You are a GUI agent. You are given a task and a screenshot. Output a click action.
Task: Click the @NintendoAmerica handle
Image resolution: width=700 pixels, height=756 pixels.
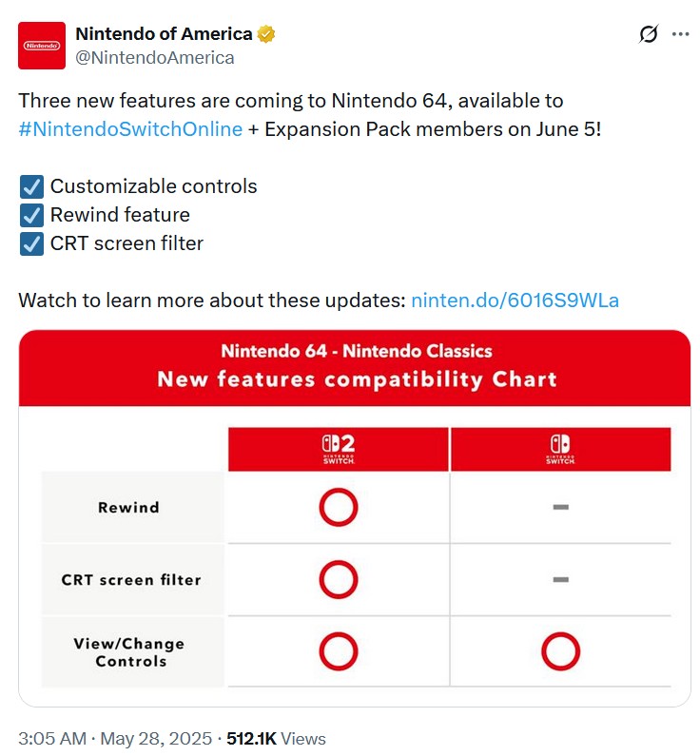(x=155, y=57)
